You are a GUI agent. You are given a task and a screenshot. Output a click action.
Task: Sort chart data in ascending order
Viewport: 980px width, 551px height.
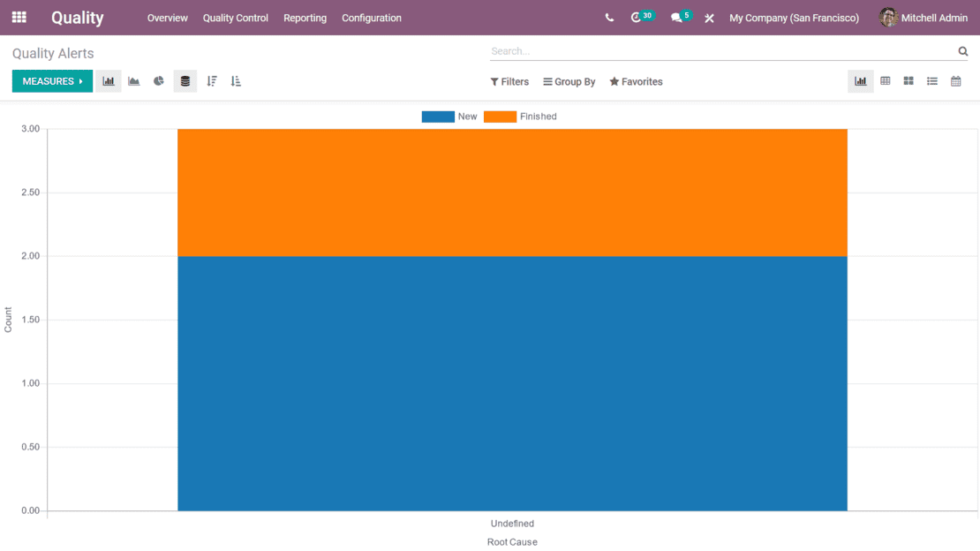236,81
